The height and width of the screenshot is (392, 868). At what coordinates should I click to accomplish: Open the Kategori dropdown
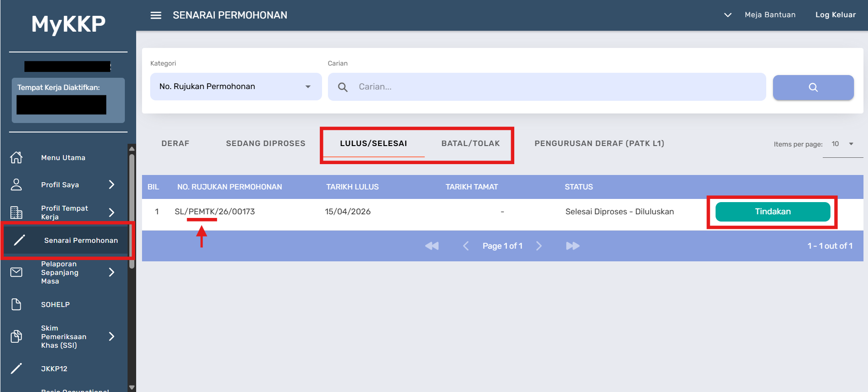[x=236, y=87]
